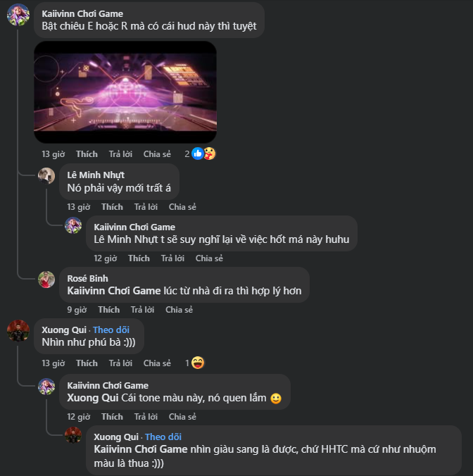Click Rosé Bình's profile avatar
This screenshot has width=473, height=476.
[x=46, y=279]
